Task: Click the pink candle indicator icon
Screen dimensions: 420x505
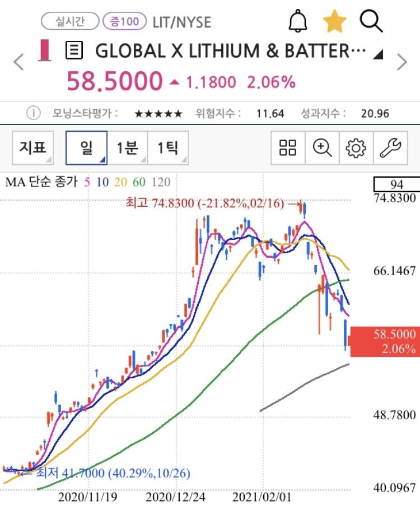Action: click(44, 50)
